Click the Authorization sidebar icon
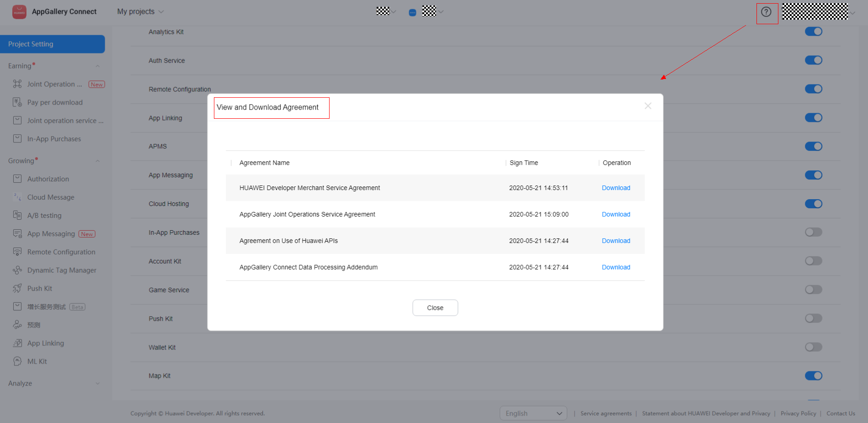The height and width of the screenshot is (423, 868). (x=17, y=179)
